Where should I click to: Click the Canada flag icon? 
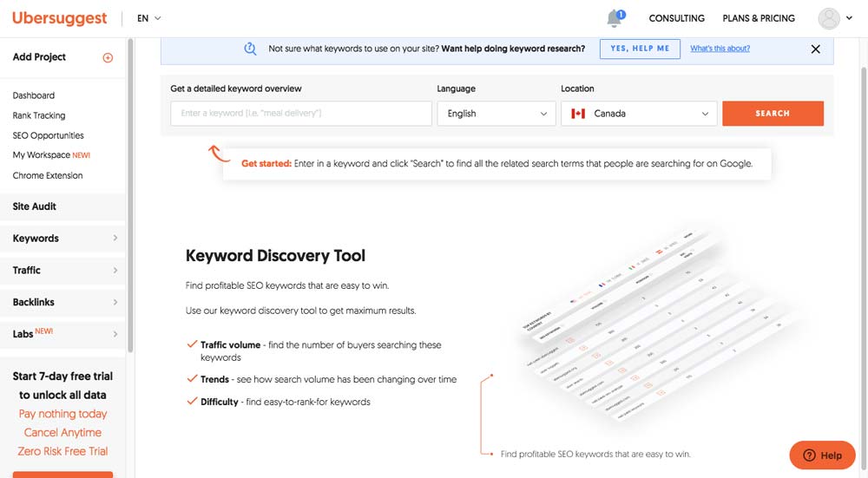578,114
